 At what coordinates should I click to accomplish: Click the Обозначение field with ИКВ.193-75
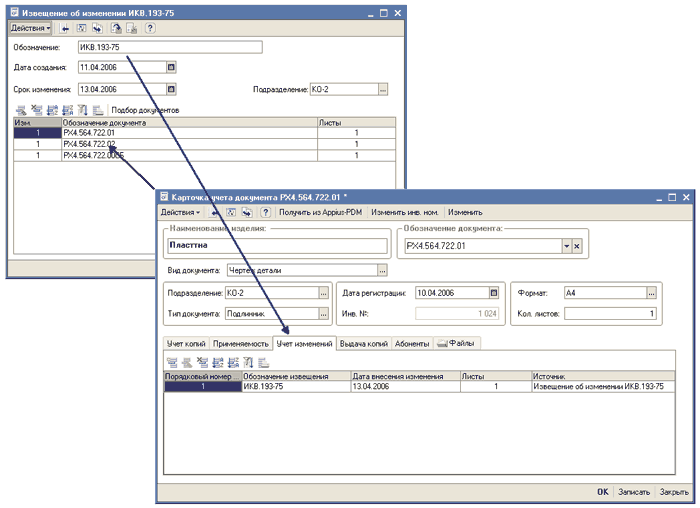(170, 47)
